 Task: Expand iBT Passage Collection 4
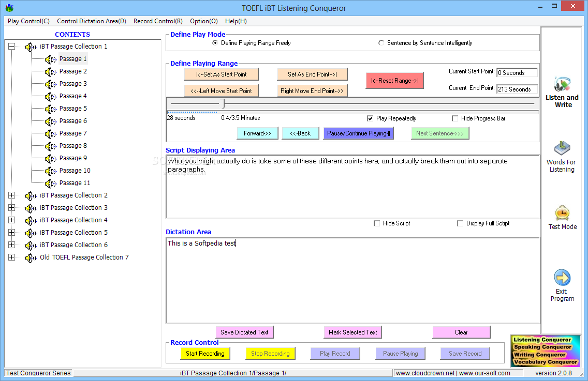coord(11,220)
